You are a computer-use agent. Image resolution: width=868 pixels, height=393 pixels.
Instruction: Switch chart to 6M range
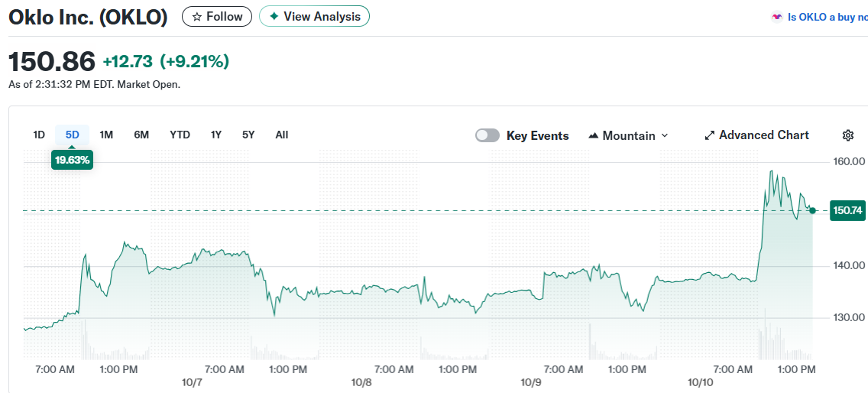coord(141,135)
